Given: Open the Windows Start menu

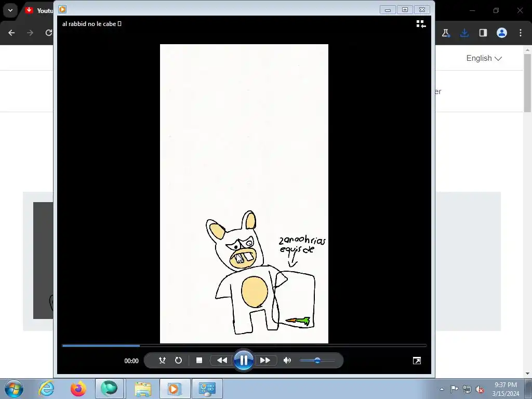Looking at the screenshot, I should point(14,389).
